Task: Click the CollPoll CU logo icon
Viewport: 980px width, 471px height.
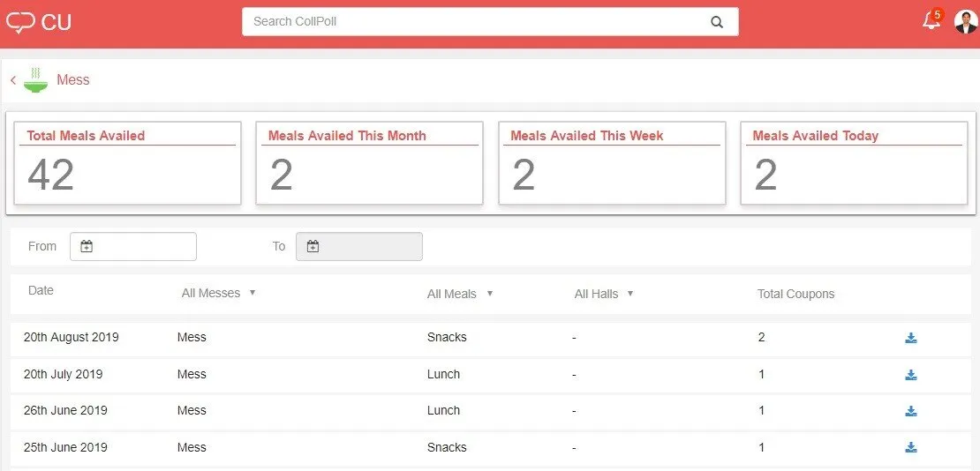Action: pyautogui.click(x=20, y=22)
